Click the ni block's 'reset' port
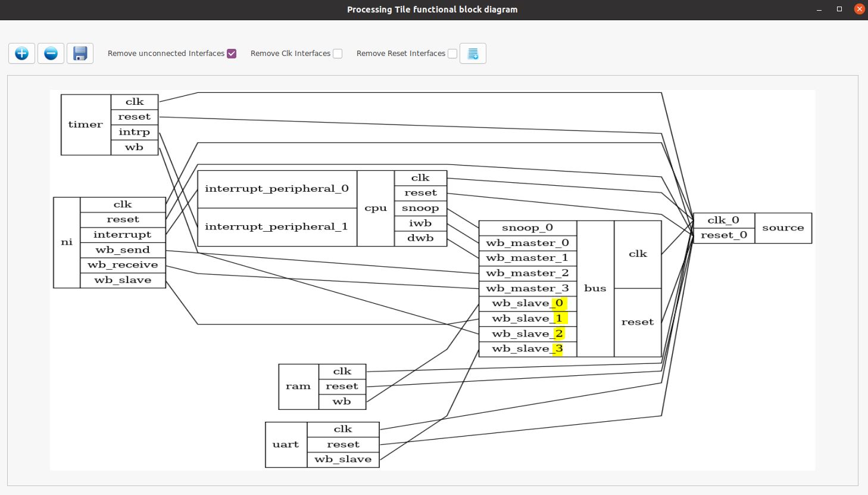 123,220
